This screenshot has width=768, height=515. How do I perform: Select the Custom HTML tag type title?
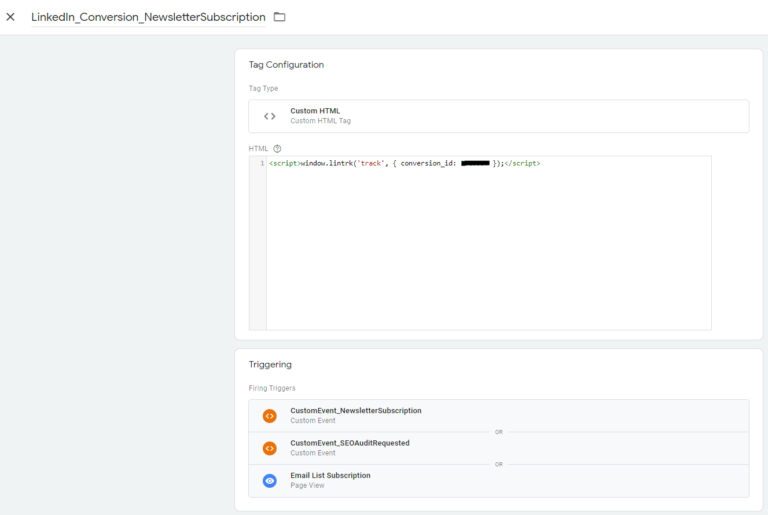pyautogui.click(x=315, y=111)
